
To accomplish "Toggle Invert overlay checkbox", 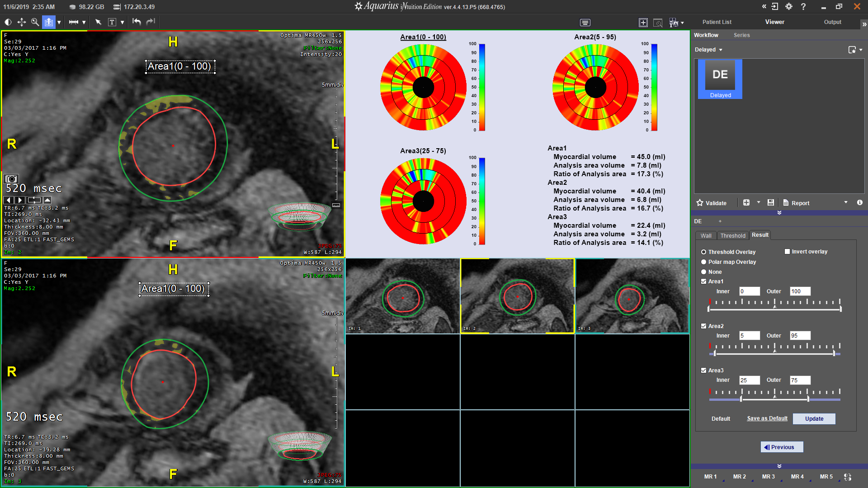I will (787, 251).
